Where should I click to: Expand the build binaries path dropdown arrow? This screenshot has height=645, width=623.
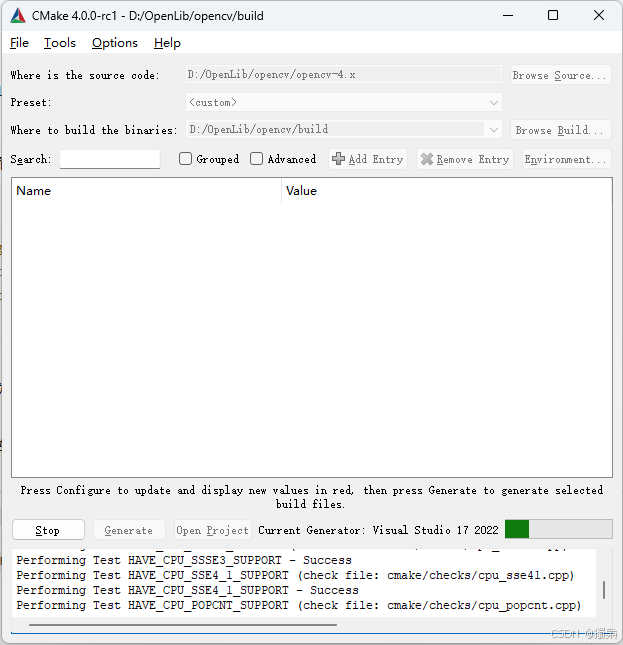494,130
